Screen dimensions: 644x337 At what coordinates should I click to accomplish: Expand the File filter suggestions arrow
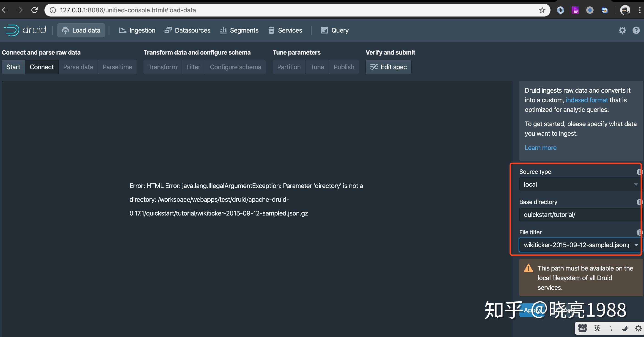coord(636,245)
